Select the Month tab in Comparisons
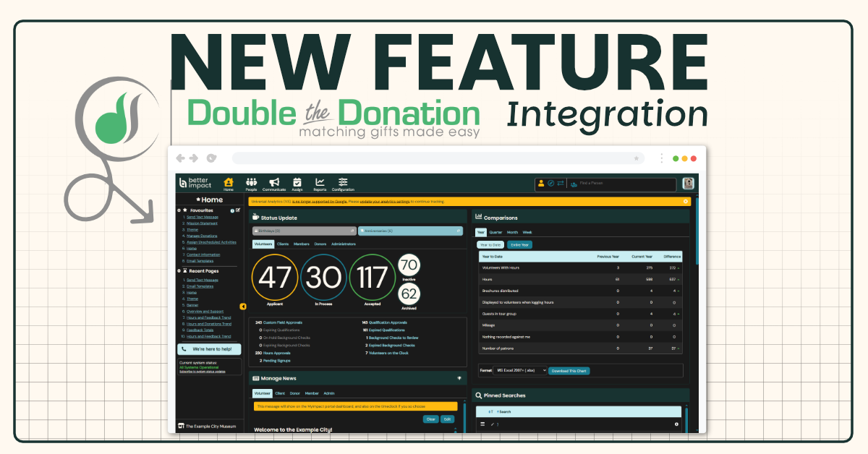 pos(513,232)
